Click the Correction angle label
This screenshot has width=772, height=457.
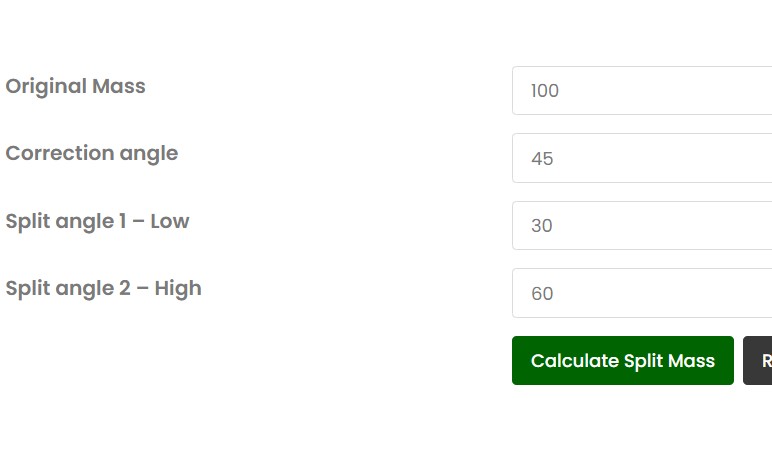92,153
